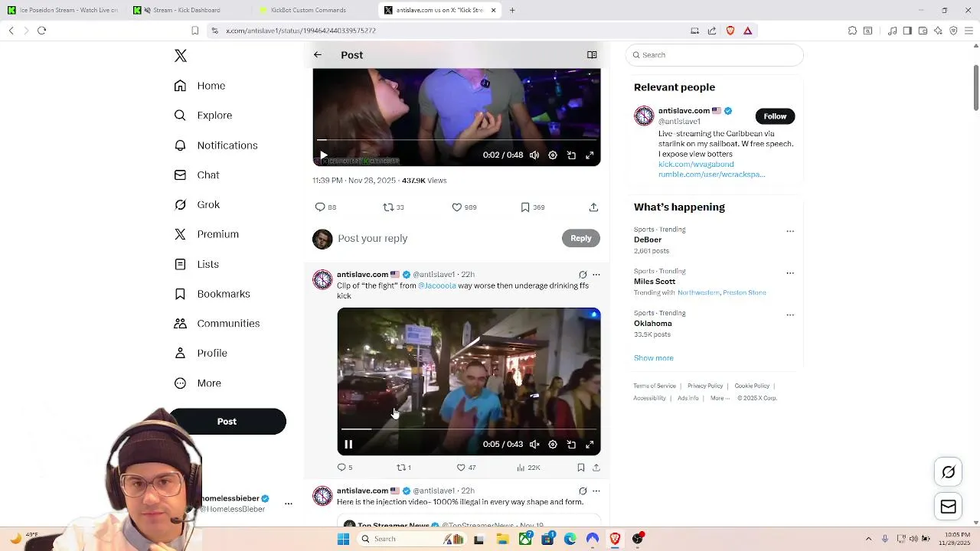Open floating Grok button

point(949,473)
